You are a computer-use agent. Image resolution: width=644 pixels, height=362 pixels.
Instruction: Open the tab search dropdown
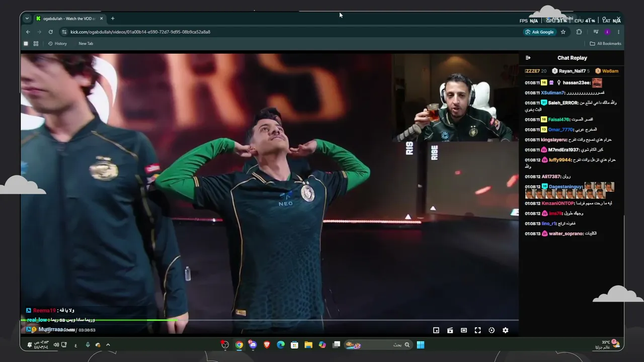(27, 19)
